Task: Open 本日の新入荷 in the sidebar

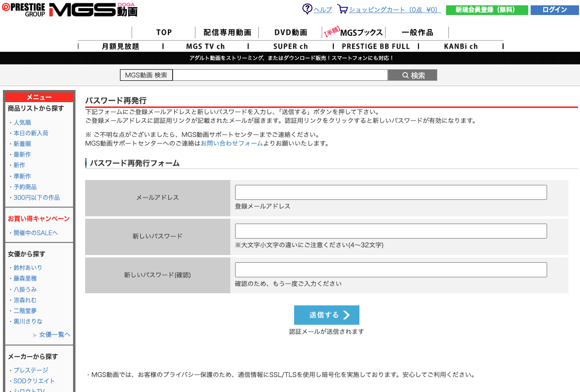Action: pos(31,133)
